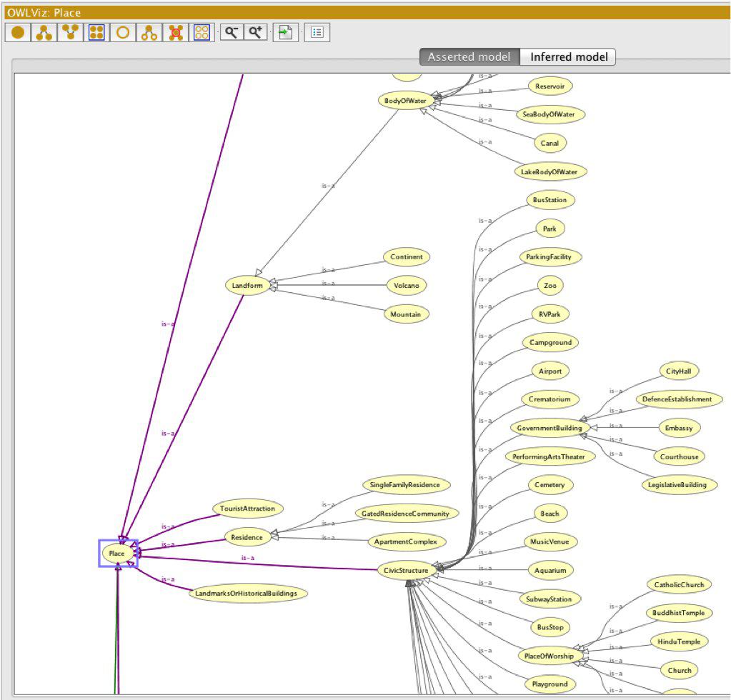731x700 pixels.
Task: Select the Cemetery node
Action: coord(550,485)
